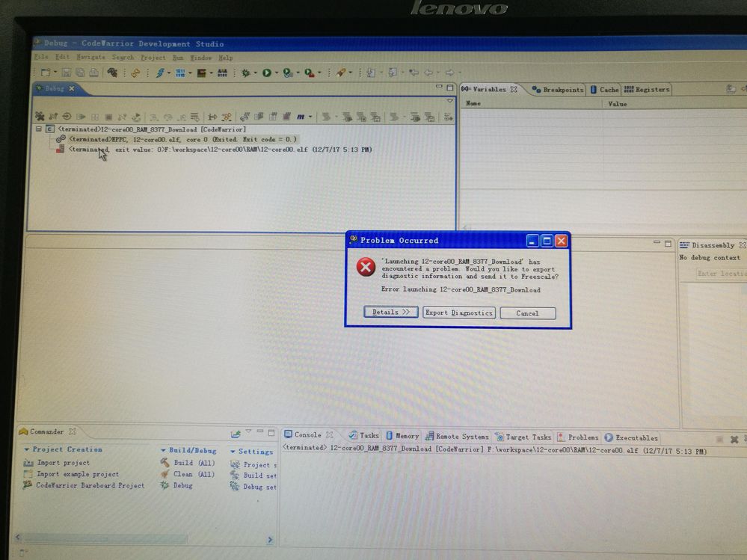
Task: Click the Suspend icon in Debug view toolbar
Action: [x=95, y=117]
